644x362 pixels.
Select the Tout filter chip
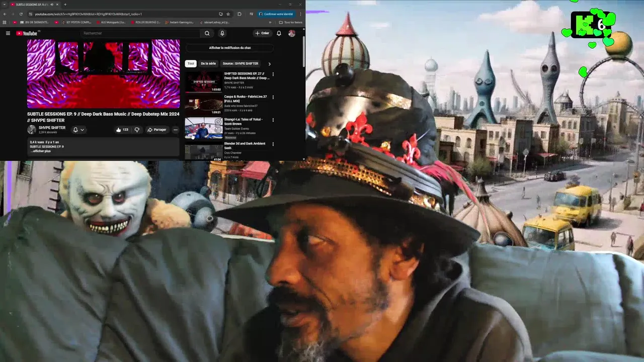[191, 64]
